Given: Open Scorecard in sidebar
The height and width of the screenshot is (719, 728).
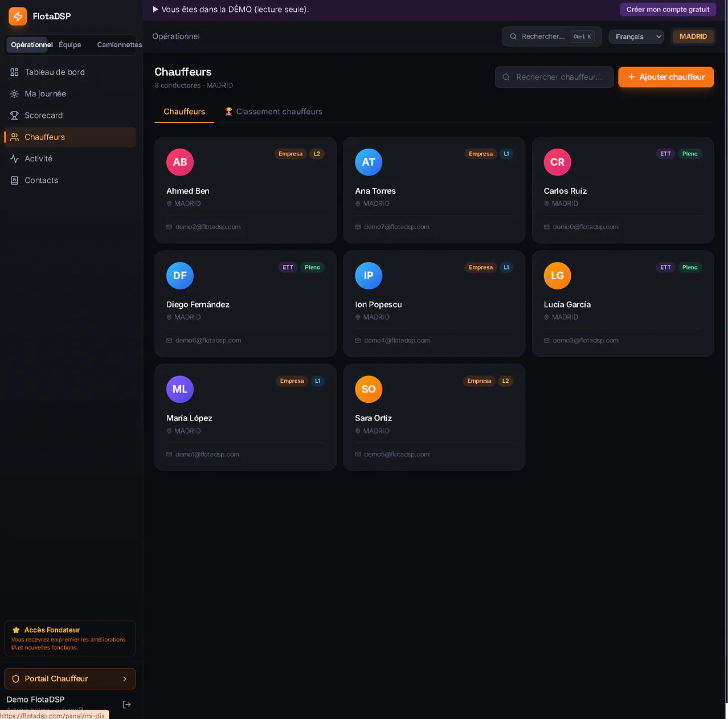Looking at the screenshot, I should tap(70, 116).
